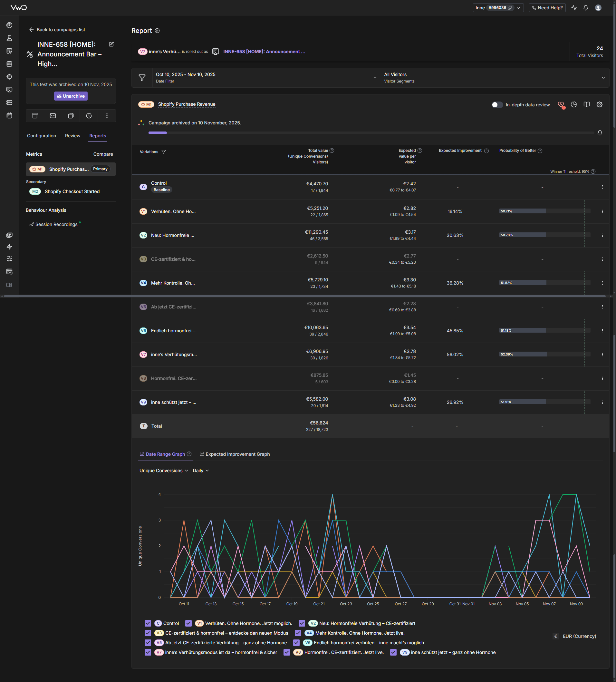Expand the Unique Conversions dropdown
This screenshot has height=682, width=616.
point(164,471)
